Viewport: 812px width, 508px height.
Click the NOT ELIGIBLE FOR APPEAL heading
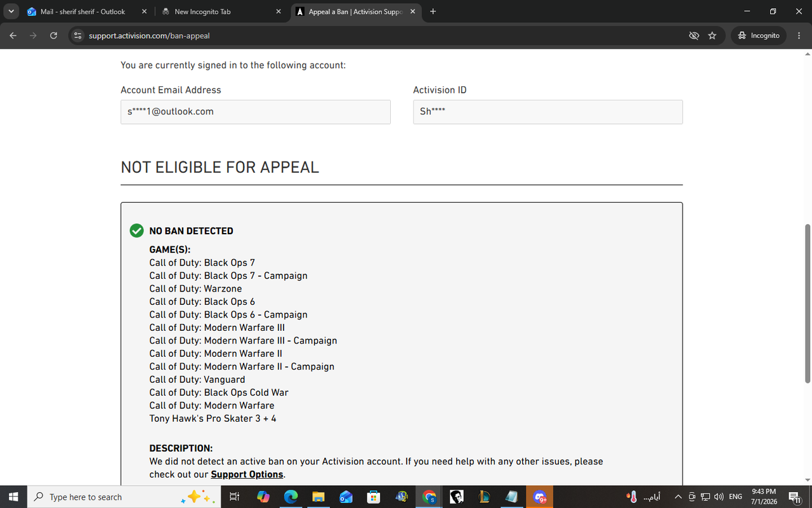click(x=219, y=167)
